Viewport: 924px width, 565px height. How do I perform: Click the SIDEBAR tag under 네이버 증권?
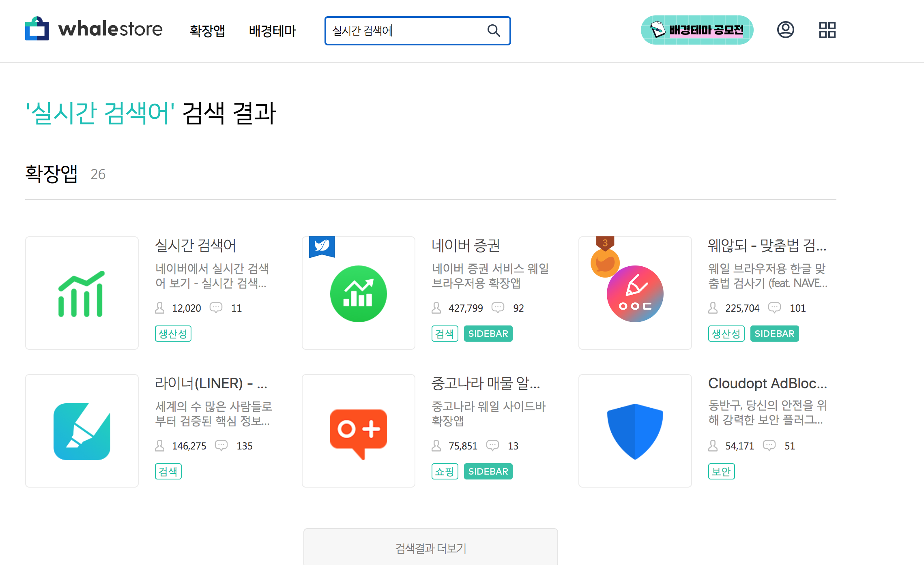(488, 334)
